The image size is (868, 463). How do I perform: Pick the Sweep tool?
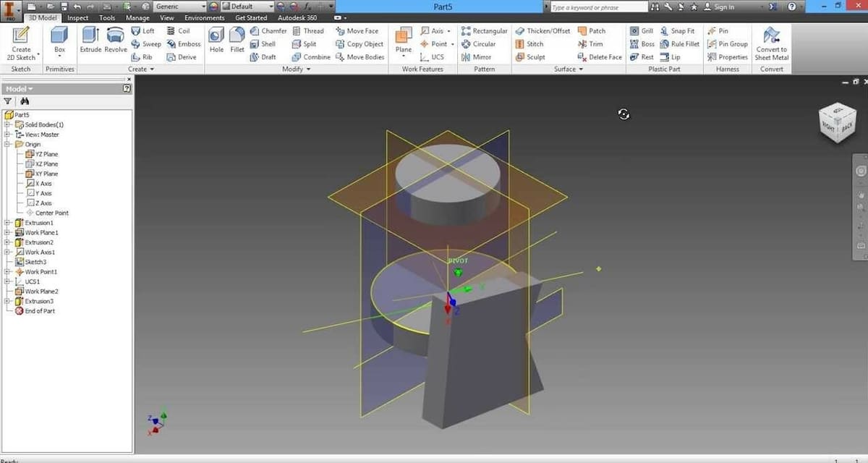tap(146, 44)
